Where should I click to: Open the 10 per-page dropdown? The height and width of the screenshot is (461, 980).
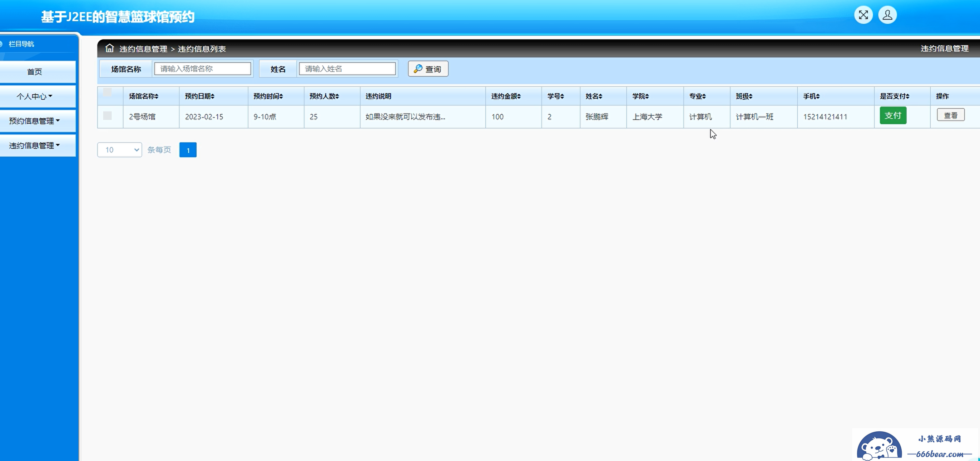[119, 150]
